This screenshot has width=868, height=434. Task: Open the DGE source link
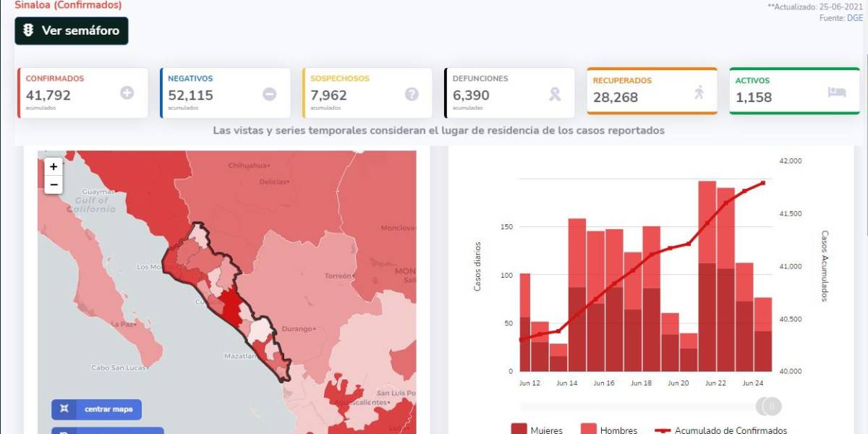[855, 18]
